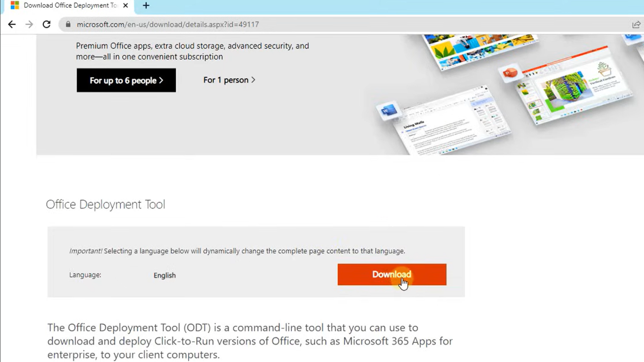The image size is (644, 362).
Task: Go back to the previous page
Action: [x=12, y=24]
